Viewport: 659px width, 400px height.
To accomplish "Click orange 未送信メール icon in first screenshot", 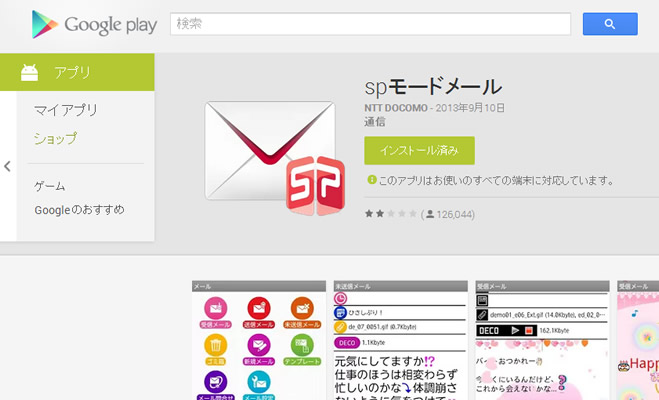I will coord(302,313).
